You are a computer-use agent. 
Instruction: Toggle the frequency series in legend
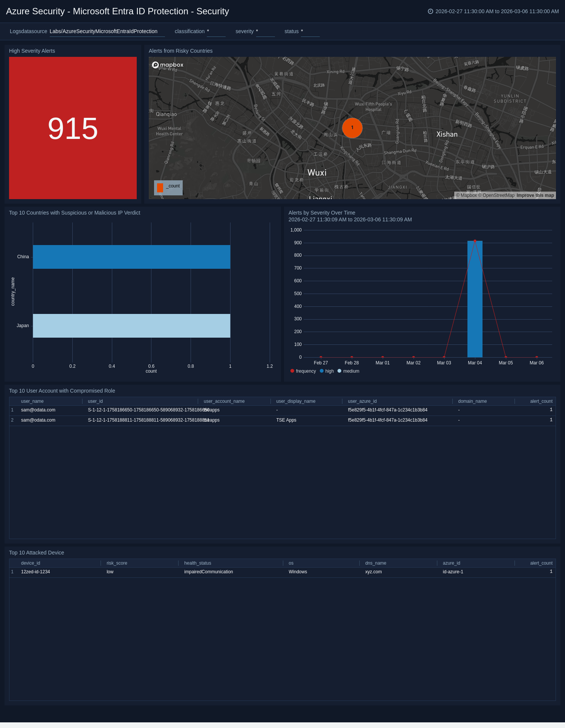(303, 371)
